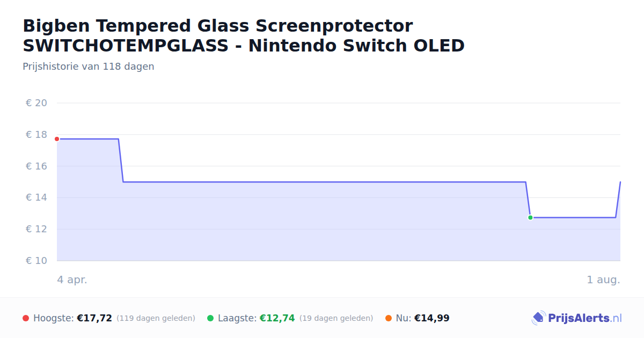Click the 4 apr. start date label

tap(72, 280)
